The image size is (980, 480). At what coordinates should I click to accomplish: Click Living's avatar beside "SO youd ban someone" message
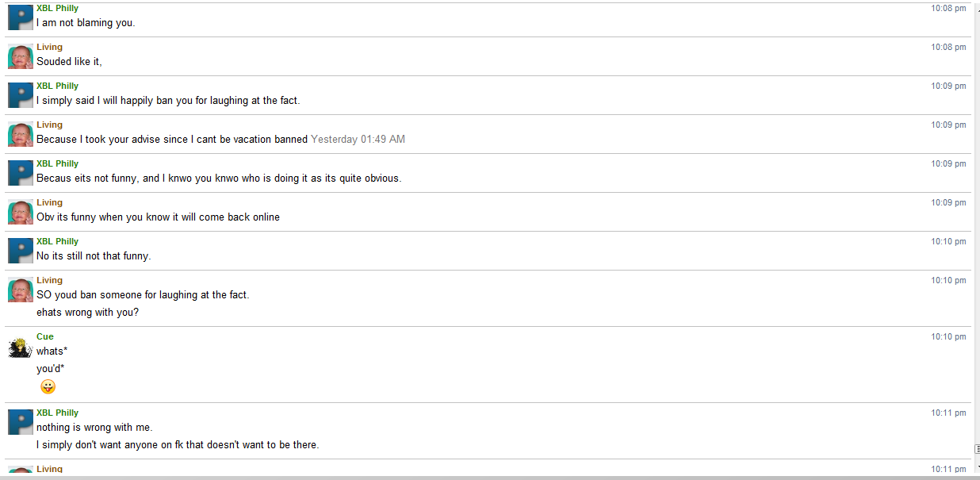click(x=21, y=290)
